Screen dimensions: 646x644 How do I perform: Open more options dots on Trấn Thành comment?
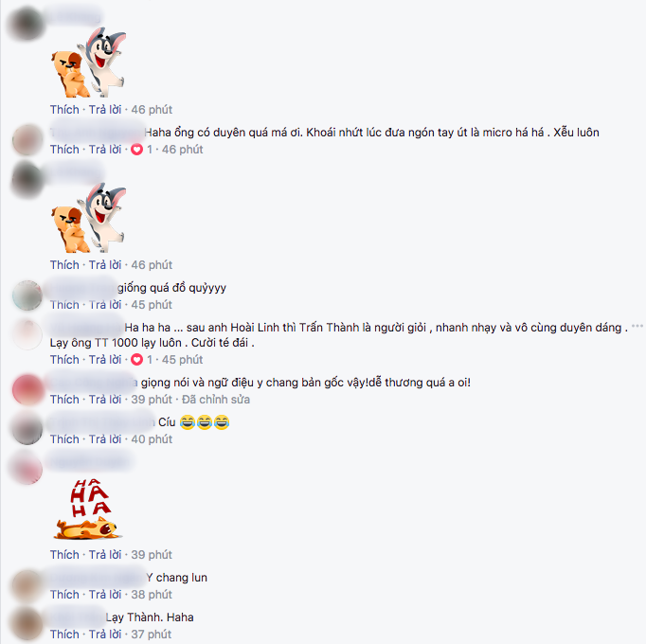click(637, 327)
